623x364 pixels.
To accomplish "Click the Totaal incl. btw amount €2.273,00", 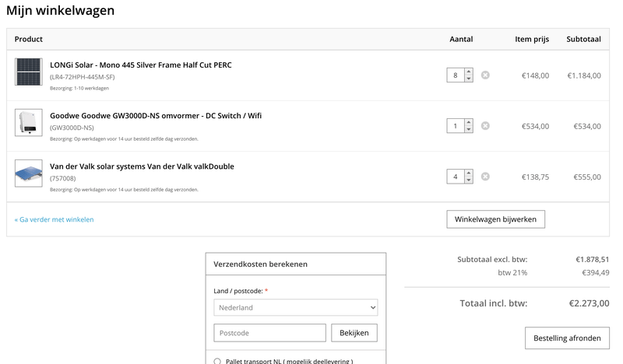I will 589,303.
